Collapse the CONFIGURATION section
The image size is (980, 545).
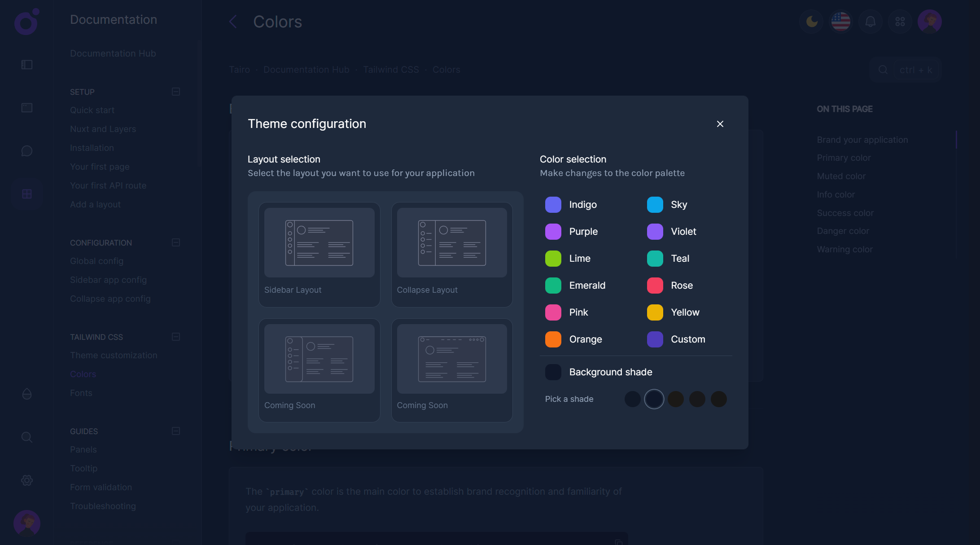coord(176,242)
